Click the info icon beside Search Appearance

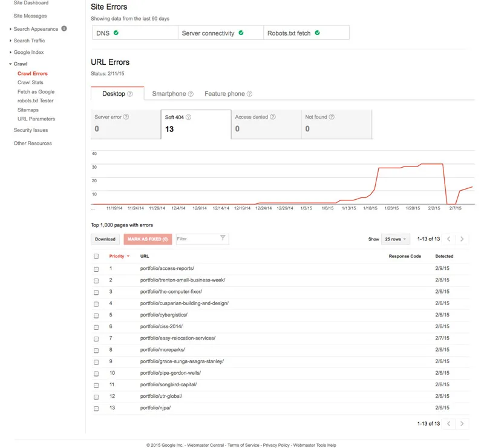(64, 28)
